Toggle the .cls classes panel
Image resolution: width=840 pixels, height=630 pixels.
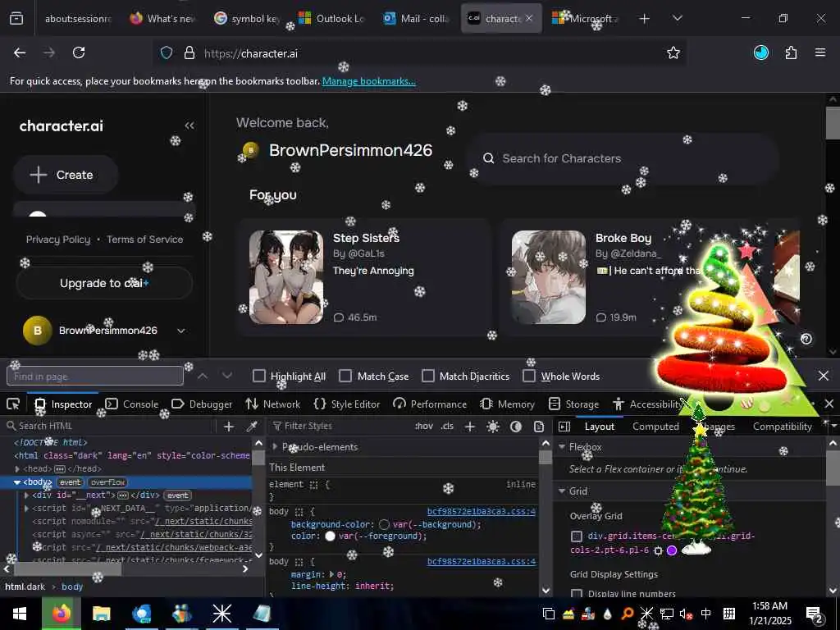[x=447, y=427]
